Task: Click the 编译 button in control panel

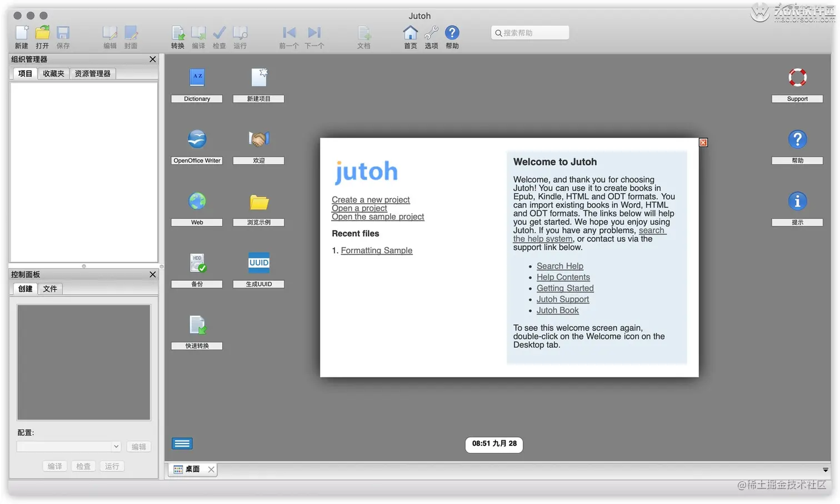Action: 55,466
